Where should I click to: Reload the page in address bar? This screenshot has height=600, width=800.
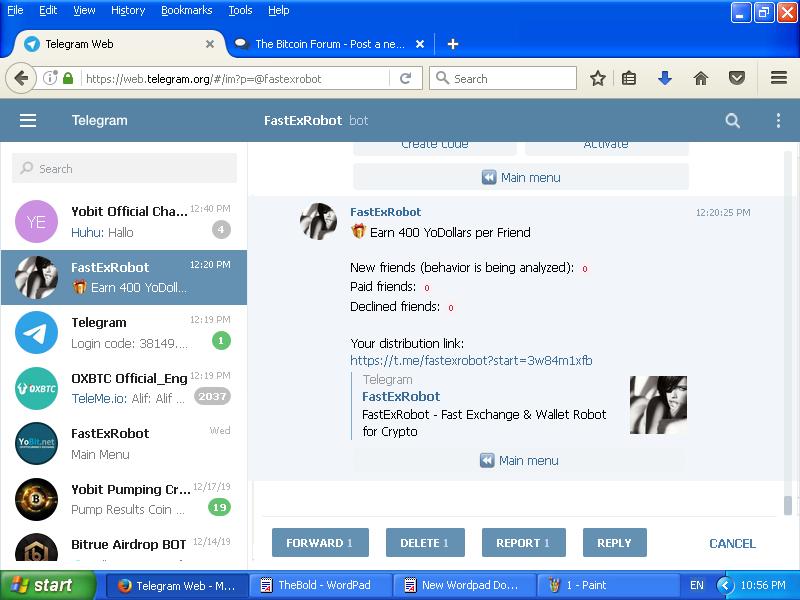pyautogui.click(x=406, y=79)
